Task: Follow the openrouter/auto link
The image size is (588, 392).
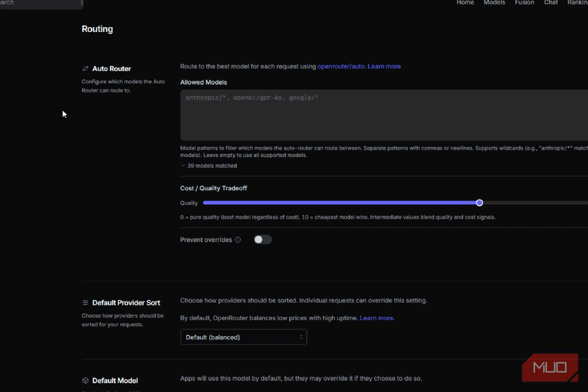Action: pos(341,66)
